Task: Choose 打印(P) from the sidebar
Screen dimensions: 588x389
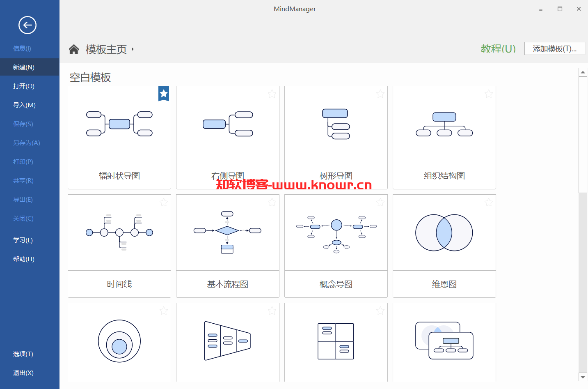Action: click(23, 162)
